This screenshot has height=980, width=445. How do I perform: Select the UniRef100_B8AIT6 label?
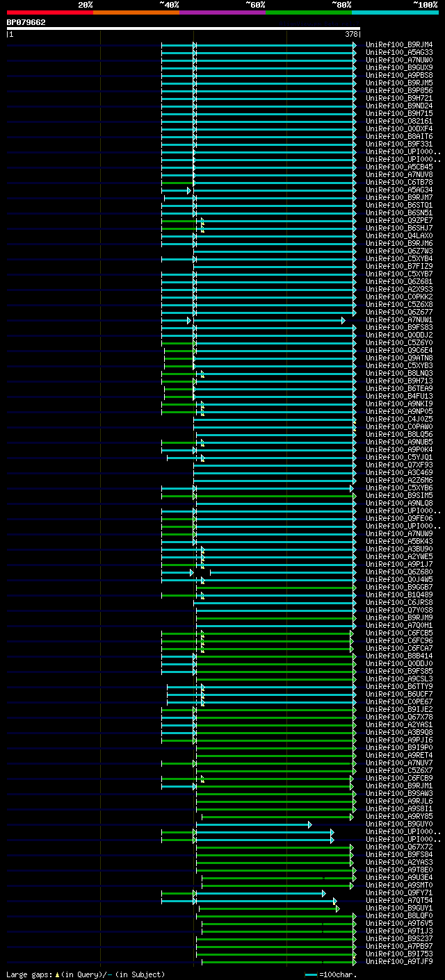pyautogui.click(x=399, y=136)
